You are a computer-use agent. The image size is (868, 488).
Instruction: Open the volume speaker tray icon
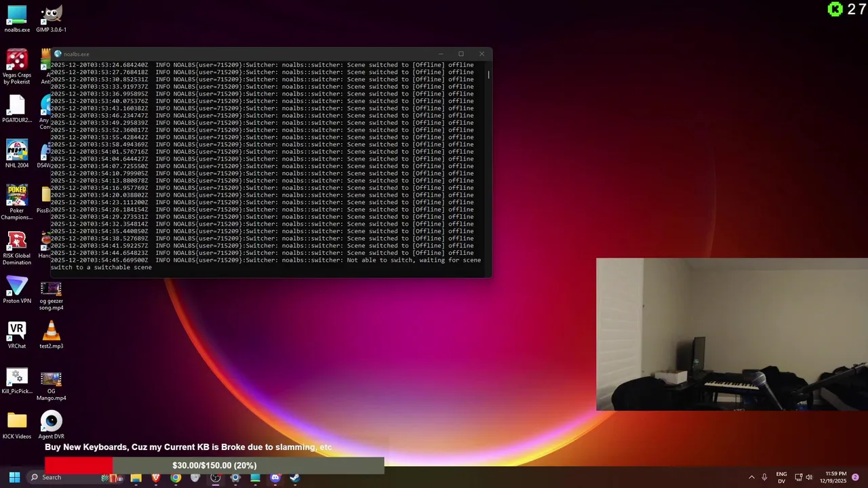point(809,477)
